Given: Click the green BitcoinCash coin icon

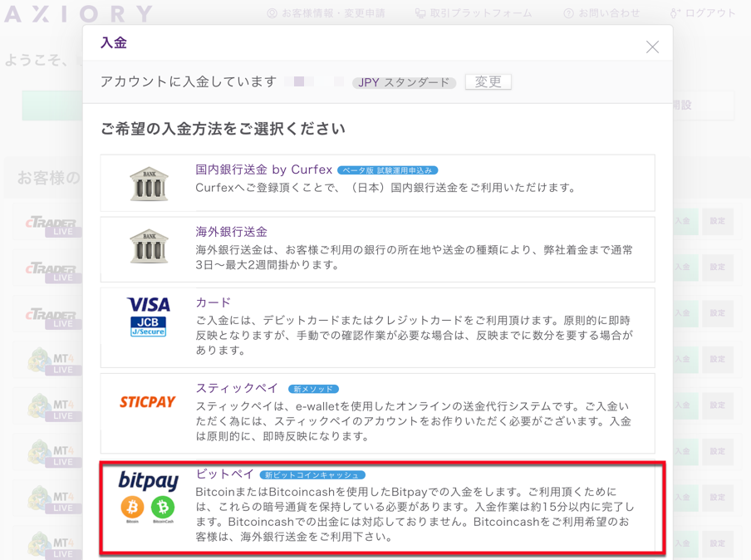Looking at the screenshot, I should [163, 508].
